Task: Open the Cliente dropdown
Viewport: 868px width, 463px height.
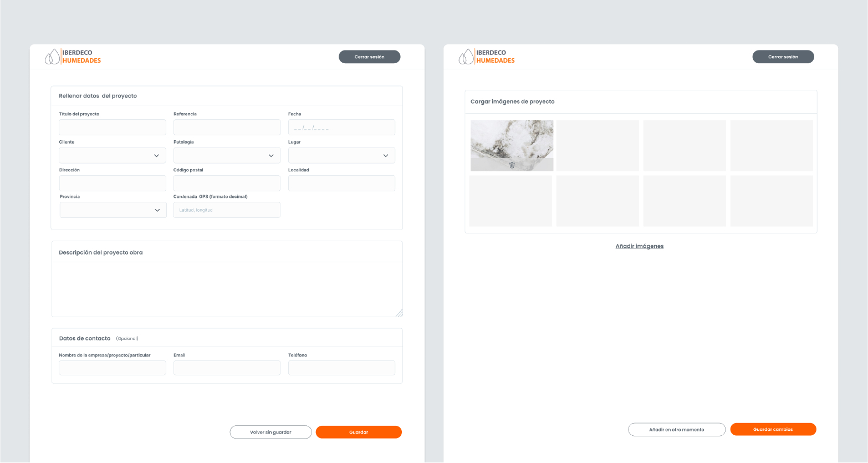Action: coord(113,155)
